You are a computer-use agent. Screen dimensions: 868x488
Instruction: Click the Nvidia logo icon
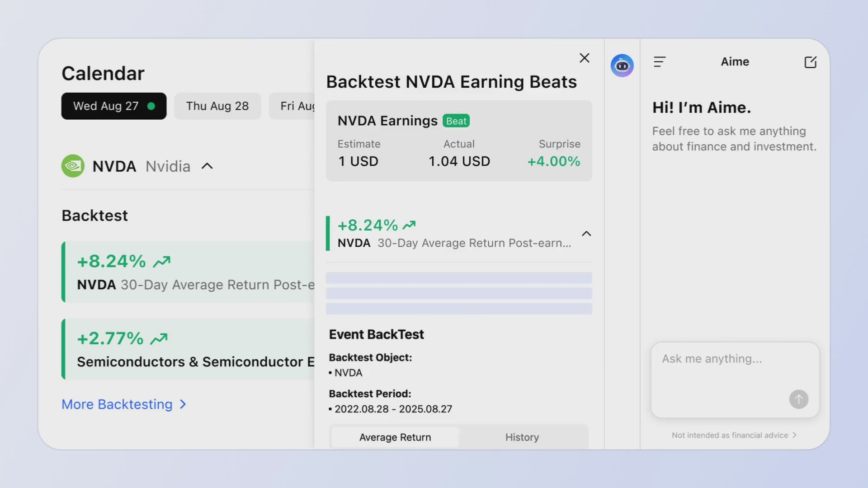73,166
